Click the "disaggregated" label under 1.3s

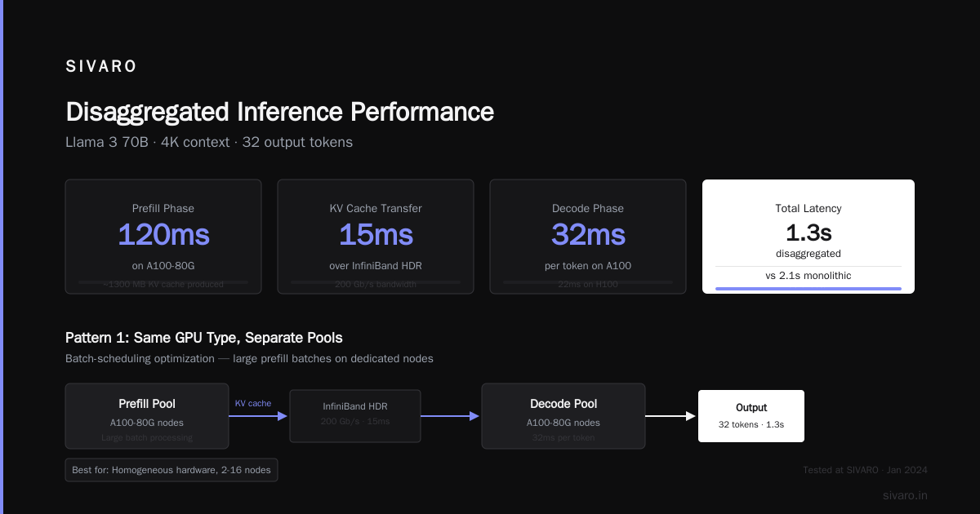[x=808, y=254]
